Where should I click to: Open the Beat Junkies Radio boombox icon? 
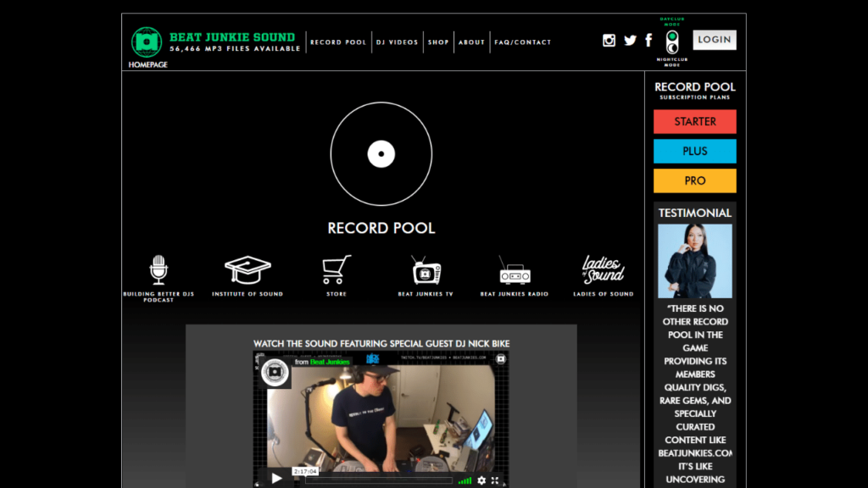(515, 270)
